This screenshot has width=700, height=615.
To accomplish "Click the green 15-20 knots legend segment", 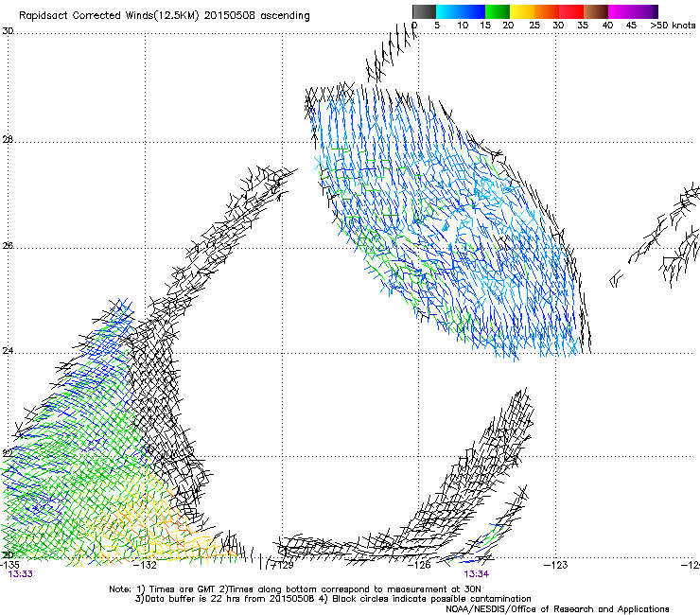I will click(498, 11).
